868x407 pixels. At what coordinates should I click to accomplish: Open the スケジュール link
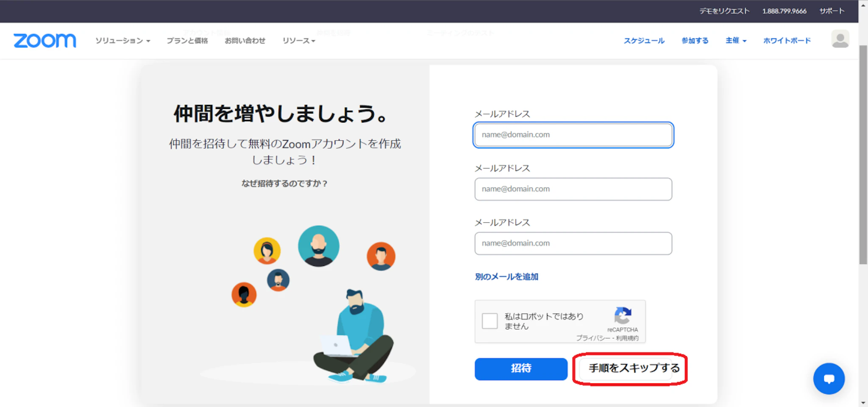(644, 41)
